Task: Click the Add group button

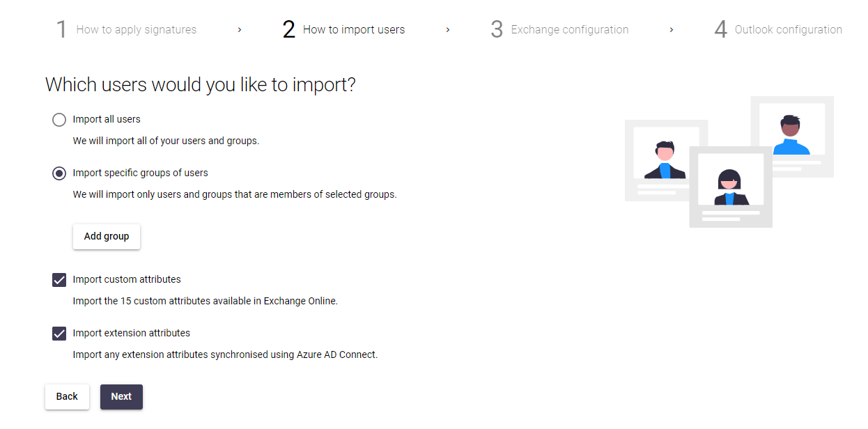Action: coord(107,237)
